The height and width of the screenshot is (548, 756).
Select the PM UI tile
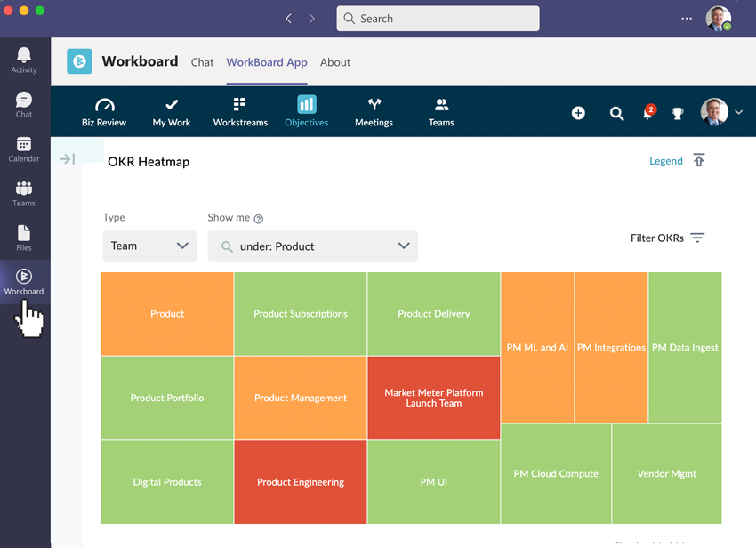(434, 482)
